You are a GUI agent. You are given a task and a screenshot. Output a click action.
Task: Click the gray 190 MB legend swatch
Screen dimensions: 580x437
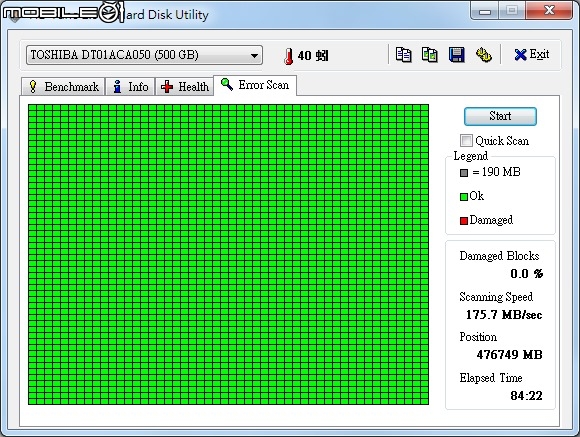coord(464,173)
